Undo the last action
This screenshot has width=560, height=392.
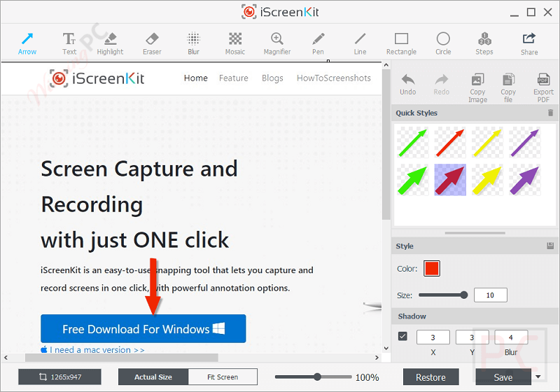(x=408, y=85)
